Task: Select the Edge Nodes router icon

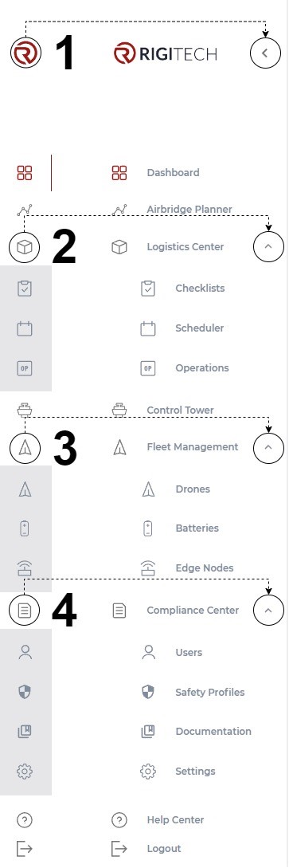Action: point(25,568)
